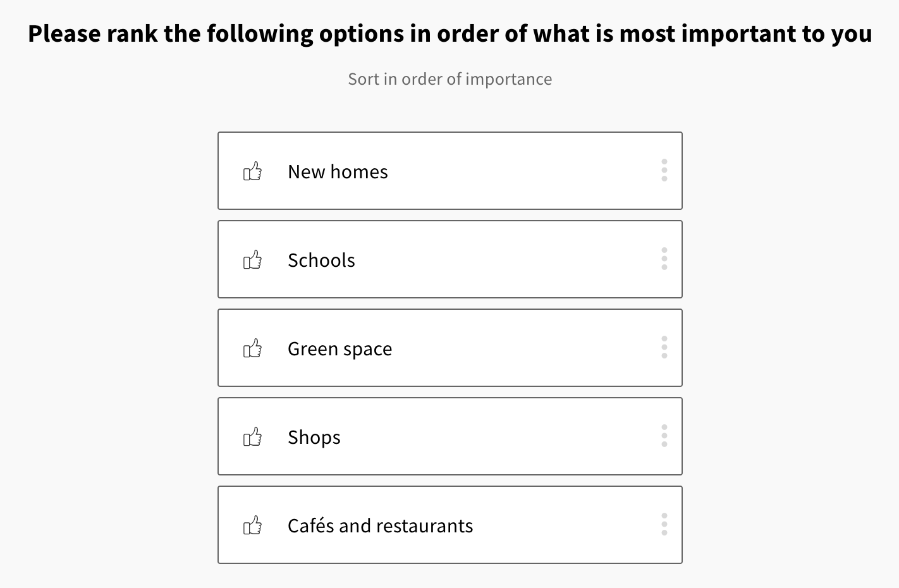Select the New homes label text
The width and height of the screenshot is (899, 588).
coord(338,172)
